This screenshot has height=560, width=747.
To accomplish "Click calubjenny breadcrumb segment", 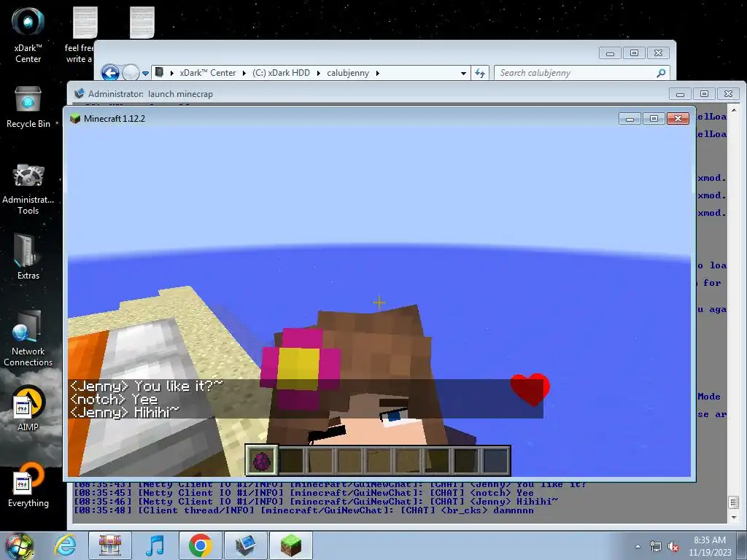I will (x=348, y=73).
